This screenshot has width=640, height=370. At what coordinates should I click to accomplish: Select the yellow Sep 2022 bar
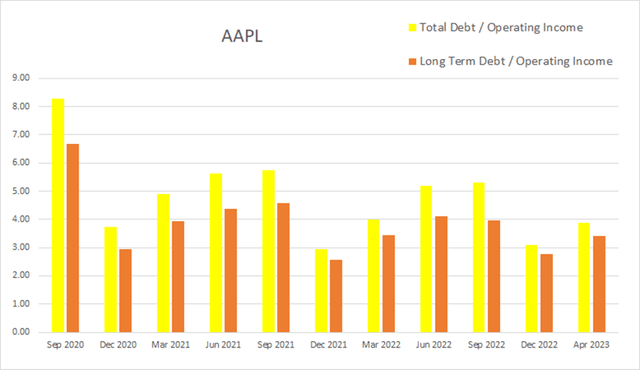coord(479,257)
